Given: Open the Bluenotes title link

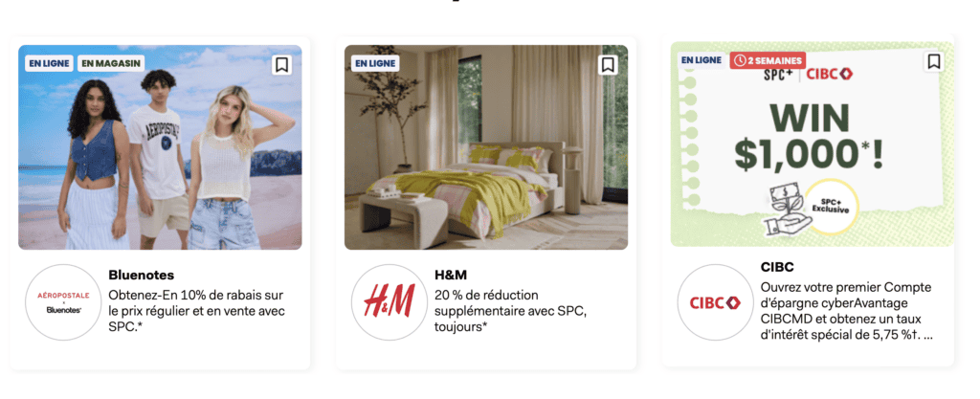Looking at the screenshot, I should 142,275.
